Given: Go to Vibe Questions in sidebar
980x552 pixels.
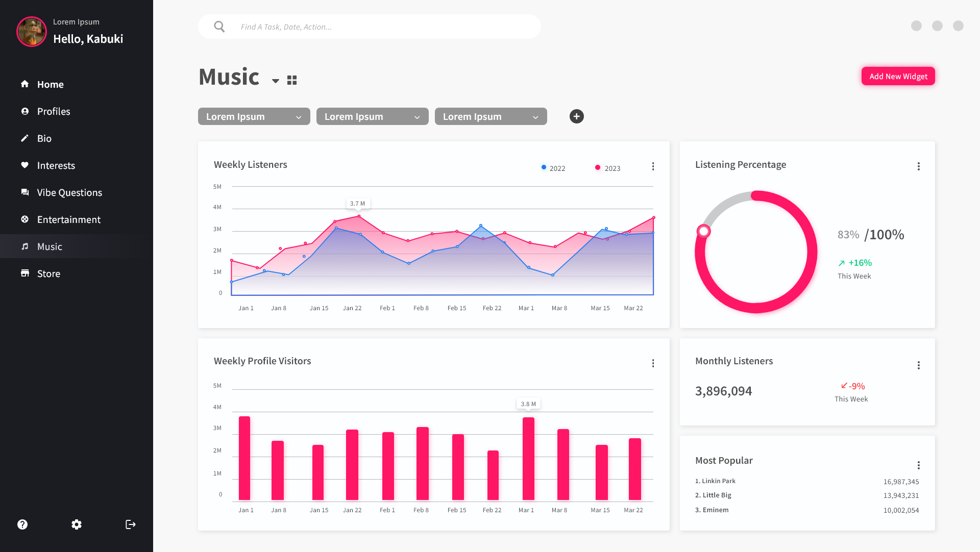Looking at the screenshot, I should (x=69, y=192).
